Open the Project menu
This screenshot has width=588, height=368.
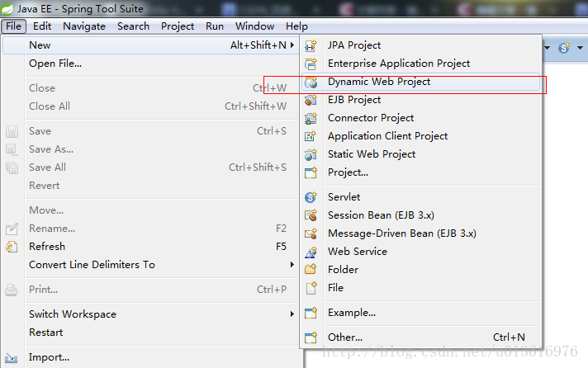(178, 26)
